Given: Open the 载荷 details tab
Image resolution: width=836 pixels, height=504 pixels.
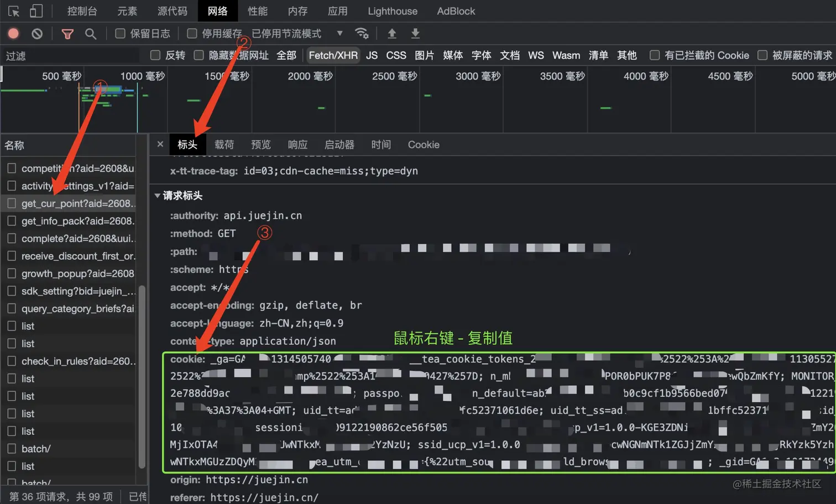Looking at the screenshot, I should point(224,145).
